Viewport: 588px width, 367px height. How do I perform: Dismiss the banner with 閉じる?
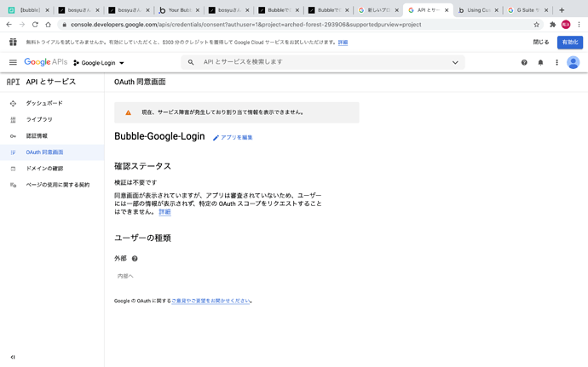[541, 42]
